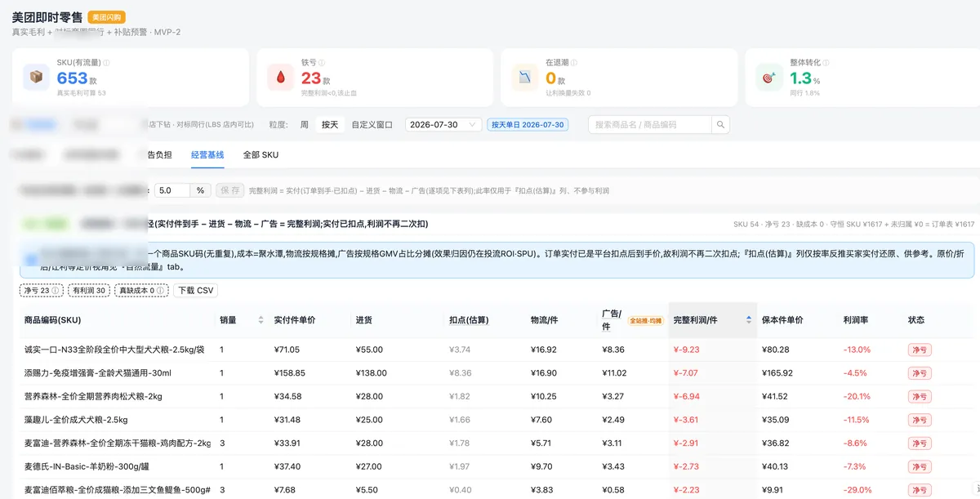This screenshot has height=499, width=980.
Task: Click the -29.0% profit rate cell
Action: point(857,490)
